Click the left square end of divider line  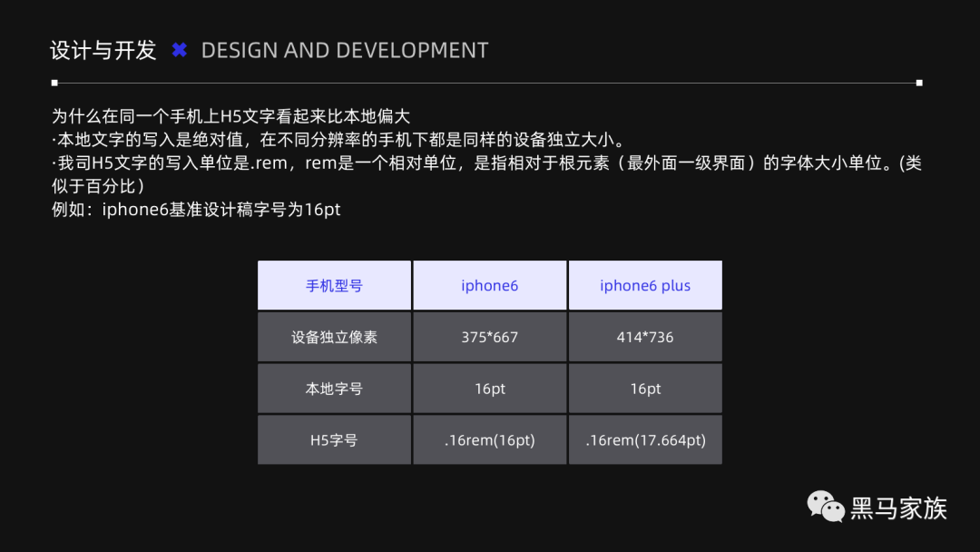[54, 83]
